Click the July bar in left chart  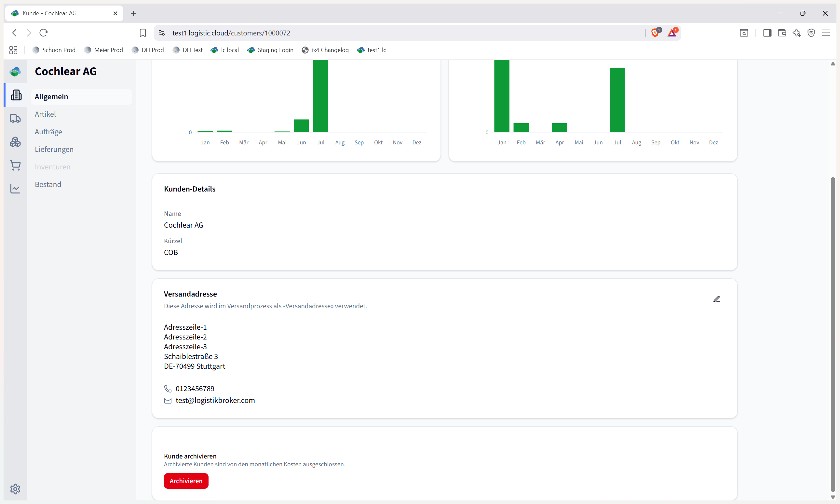(x=320, y=96)
